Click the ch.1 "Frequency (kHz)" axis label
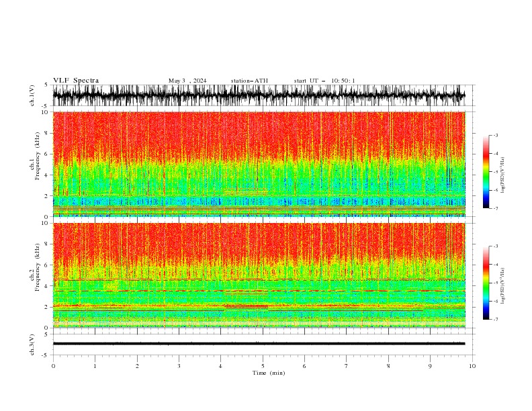 pyautogui.click(x=38, y=156)
